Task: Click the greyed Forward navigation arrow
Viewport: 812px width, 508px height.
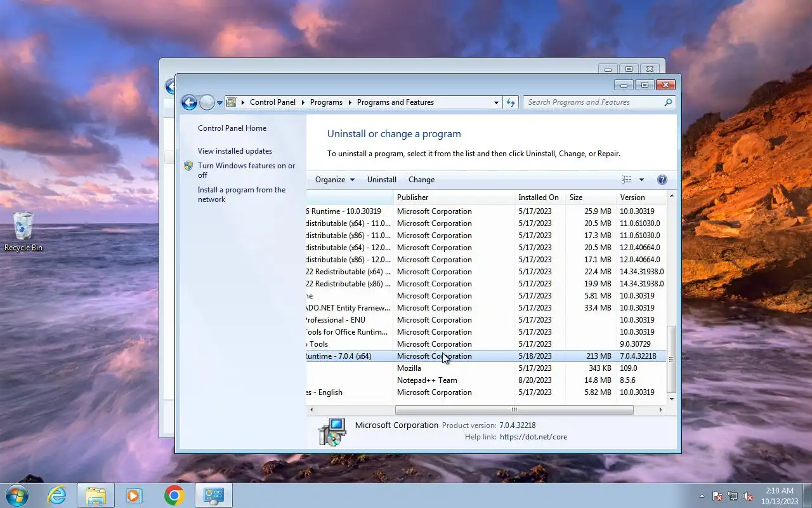Action: tap(207, 102)
